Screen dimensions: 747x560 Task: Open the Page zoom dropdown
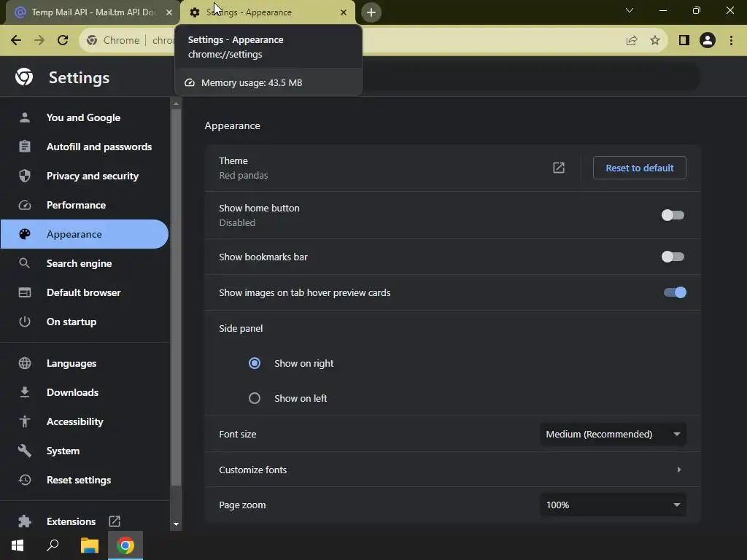tap(613, 505)
